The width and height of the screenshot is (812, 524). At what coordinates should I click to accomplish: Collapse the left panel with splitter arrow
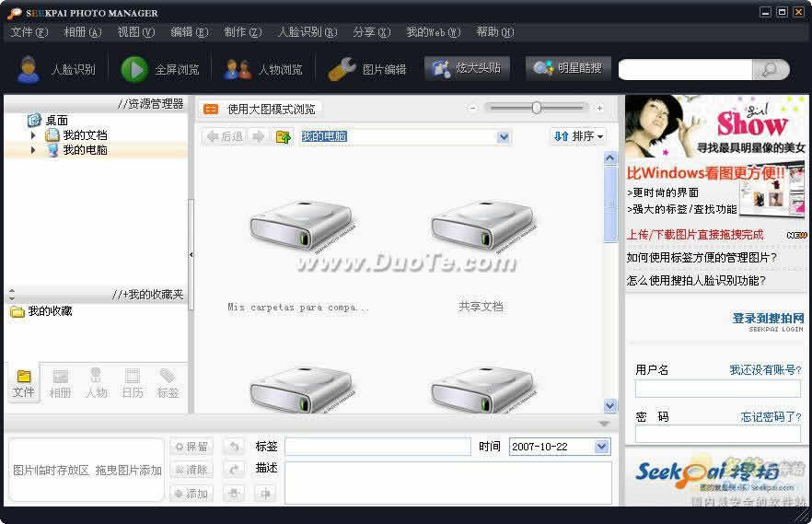click(191, 254)
